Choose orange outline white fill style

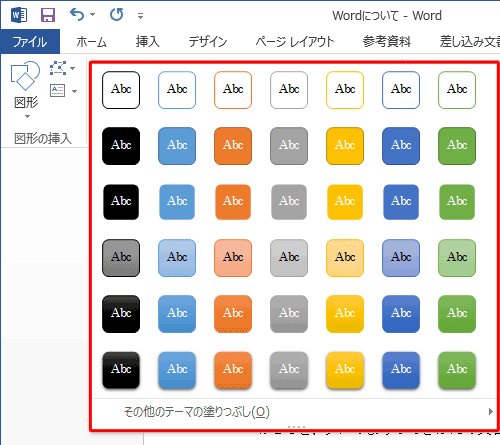click(x=233, y=90)
